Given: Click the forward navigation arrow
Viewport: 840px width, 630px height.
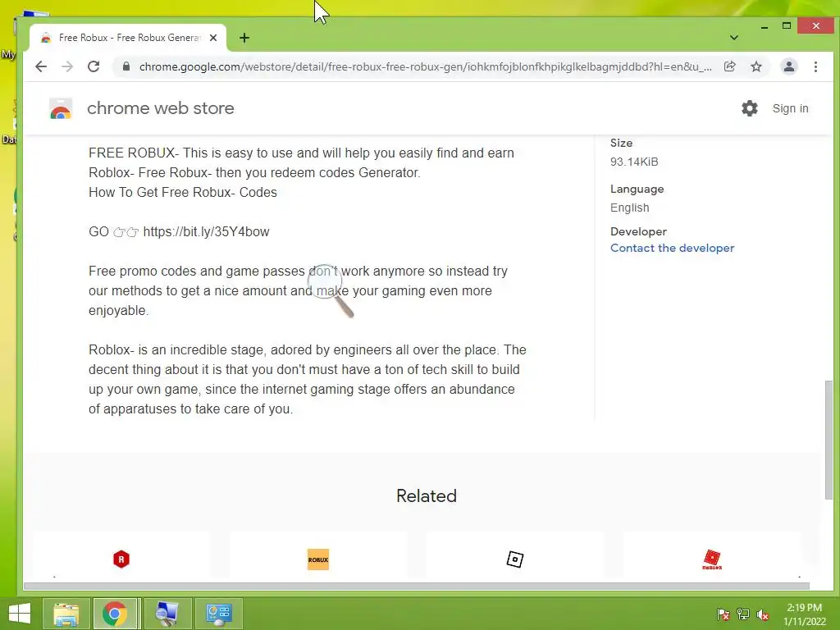Looking at the screenshot, I should click(x=67, y=66).
